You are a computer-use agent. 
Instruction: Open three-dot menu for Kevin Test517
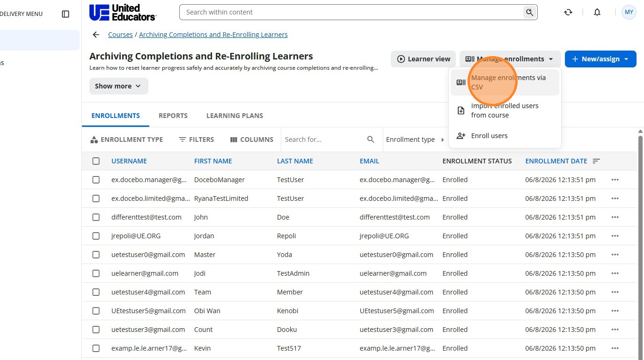click(615, 348)
